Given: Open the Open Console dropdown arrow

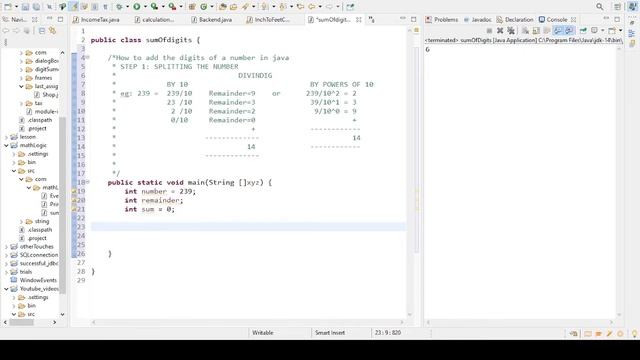Looking at the screenshot, I should click(x=620, y=30).
